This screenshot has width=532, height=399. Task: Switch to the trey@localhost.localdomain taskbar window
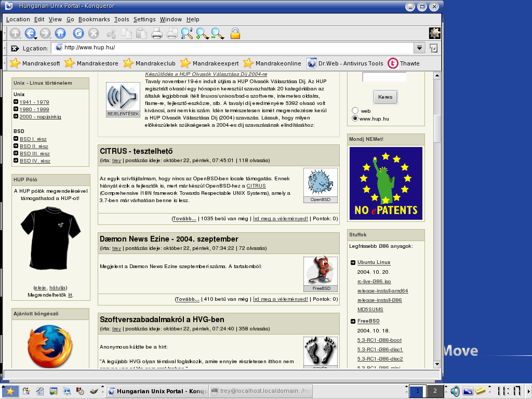260,391
